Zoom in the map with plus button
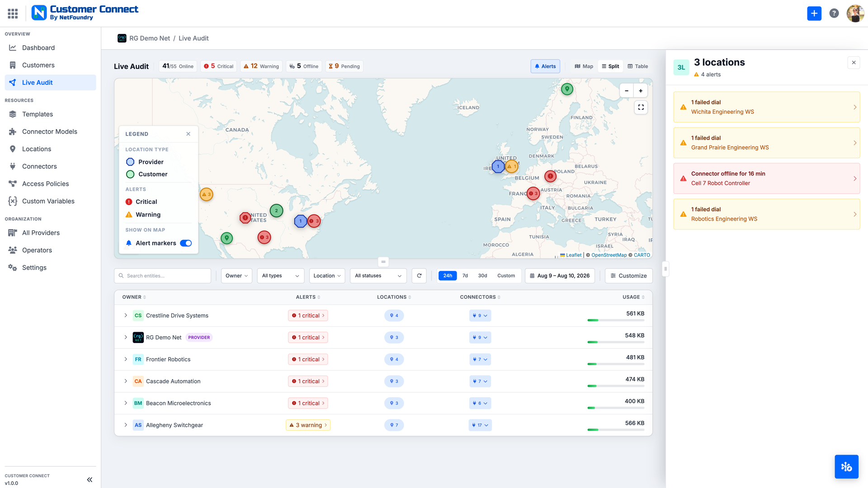The height and width of the screenshot is (488, 868). click(641, 91)
